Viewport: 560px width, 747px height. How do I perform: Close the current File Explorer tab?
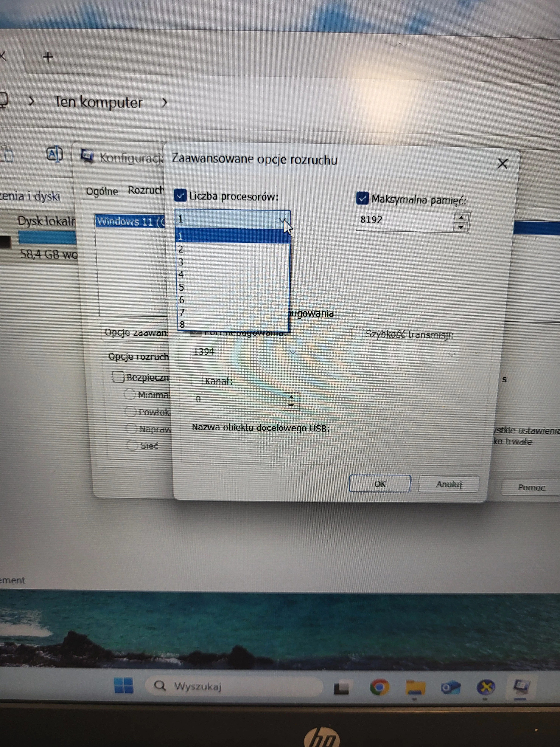[x=3, y=56]
